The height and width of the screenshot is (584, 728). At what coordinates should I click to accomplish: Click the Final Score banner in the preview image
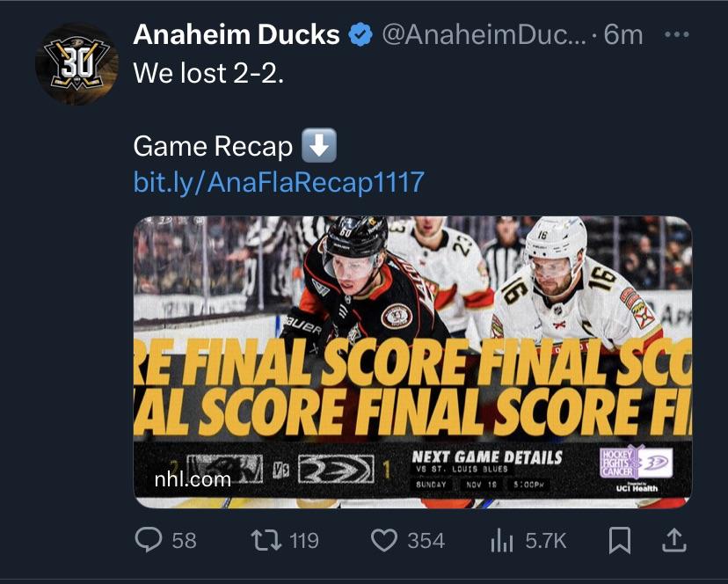[412, 385]
